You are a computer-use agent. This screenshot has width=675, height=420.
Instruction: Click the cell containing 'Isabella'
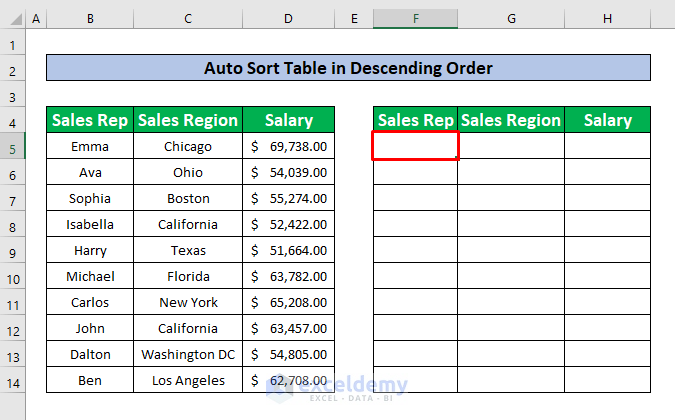90,224
